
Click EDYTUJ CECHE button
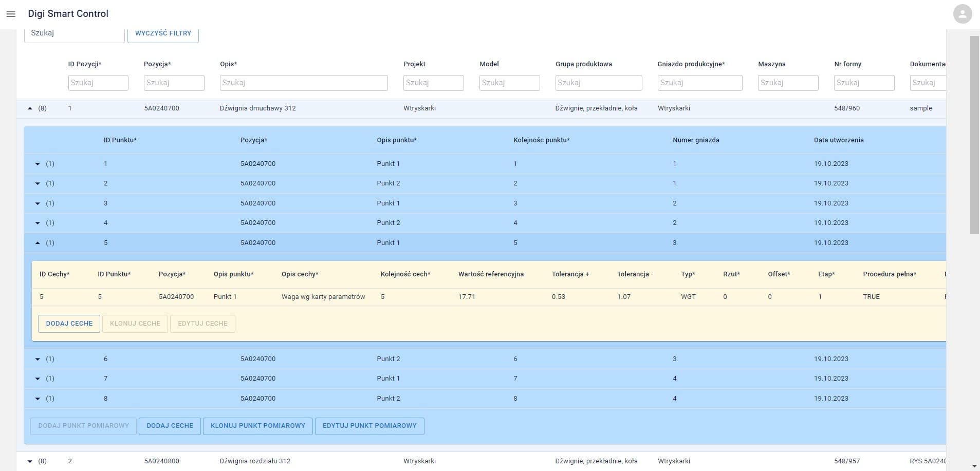(202, 324)
